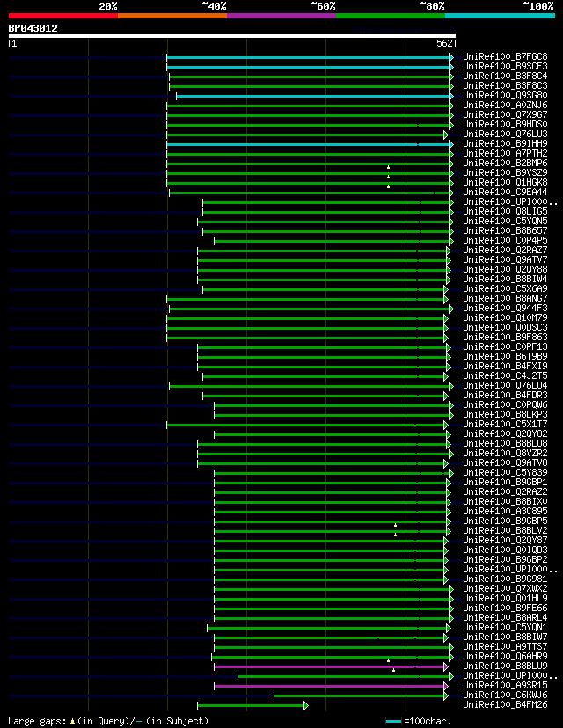563x728 pixels.
Task: Click hit label UniRef100_Q944F3
Action: tap(505, 308)
